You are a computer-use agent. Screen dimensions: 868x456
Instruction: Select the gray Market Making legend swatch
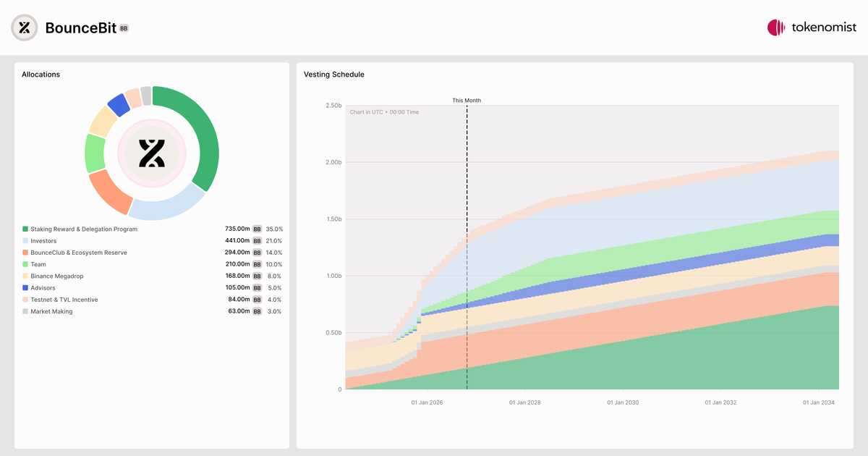25,311
